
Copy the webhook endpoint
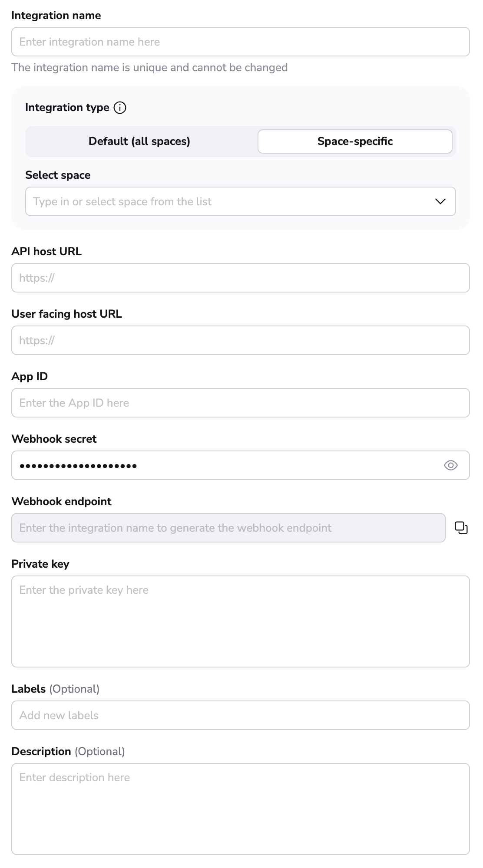pos(461,528)
